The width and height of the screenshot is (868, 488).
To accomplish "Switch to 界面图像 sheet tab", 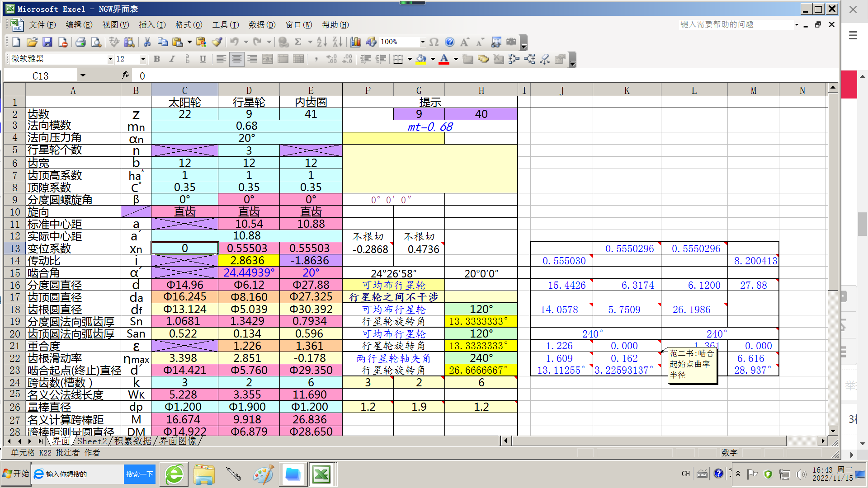I will tap(177, 441).
